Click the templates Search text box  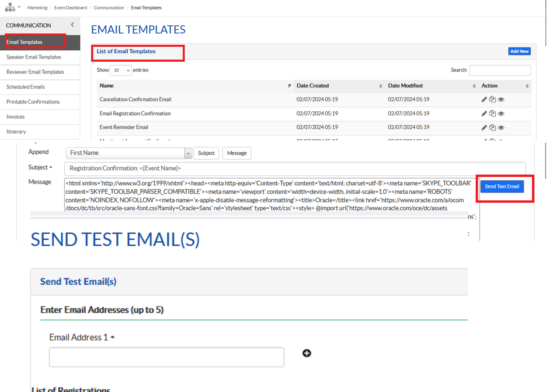click(x=500, y=70)
